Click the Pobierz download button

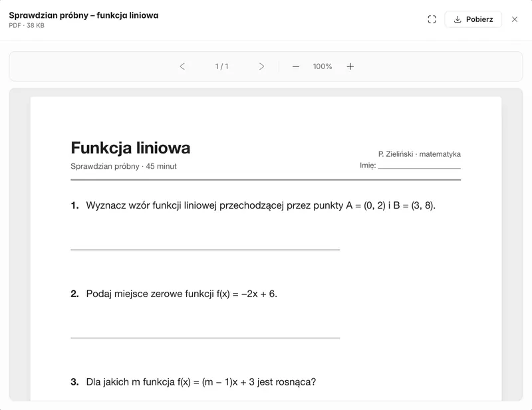[x=473, y=19]
